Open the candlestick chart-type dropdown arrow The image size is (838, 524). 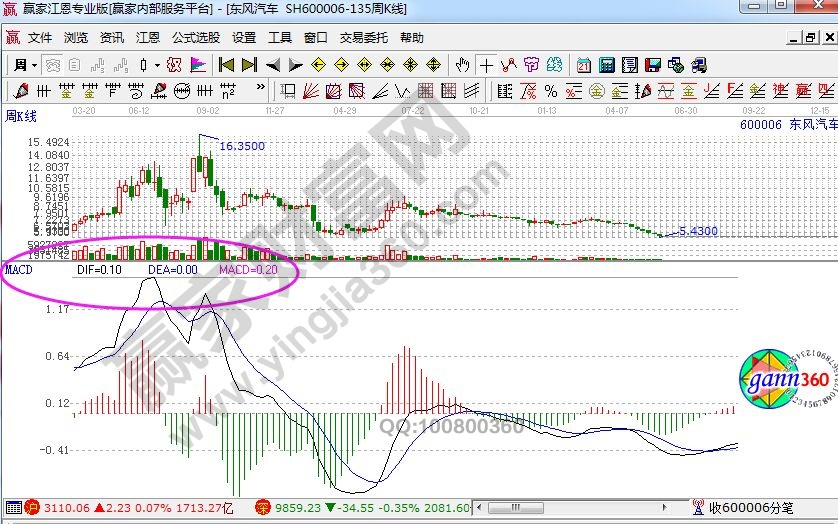(x=157, y=65)
